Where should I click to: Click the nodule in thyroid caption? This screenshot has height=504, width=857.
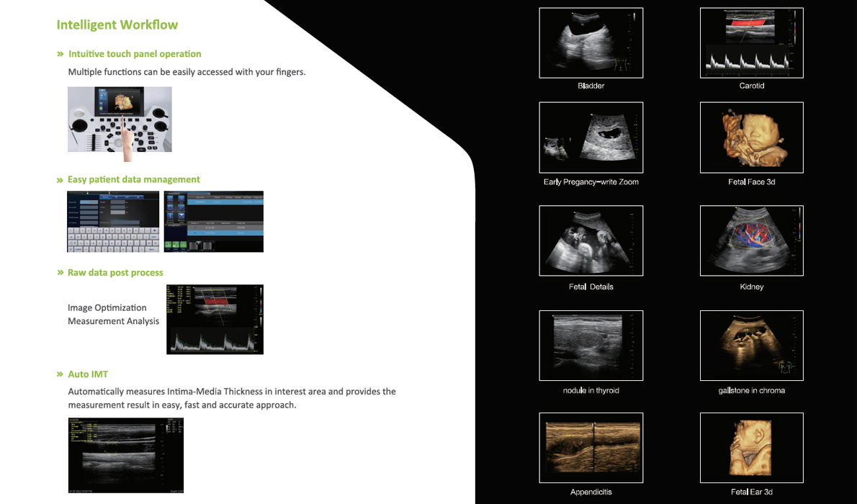(x=591, y=390)
